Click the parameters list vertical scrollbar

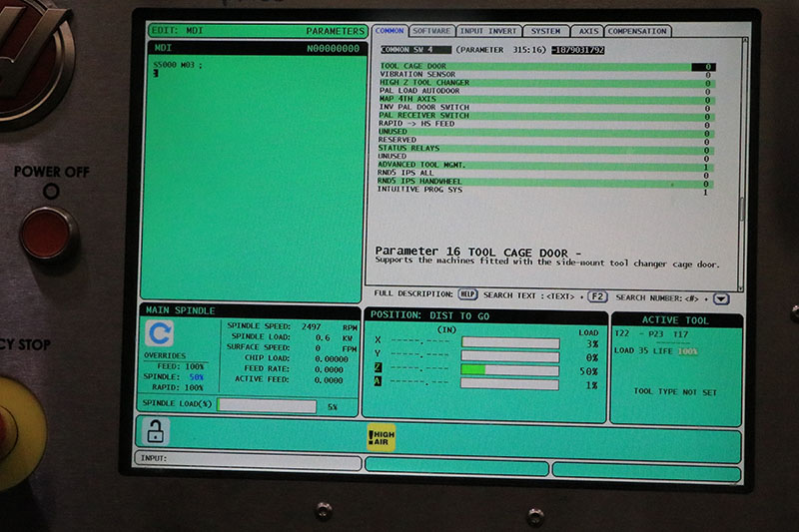pos(742,163)
